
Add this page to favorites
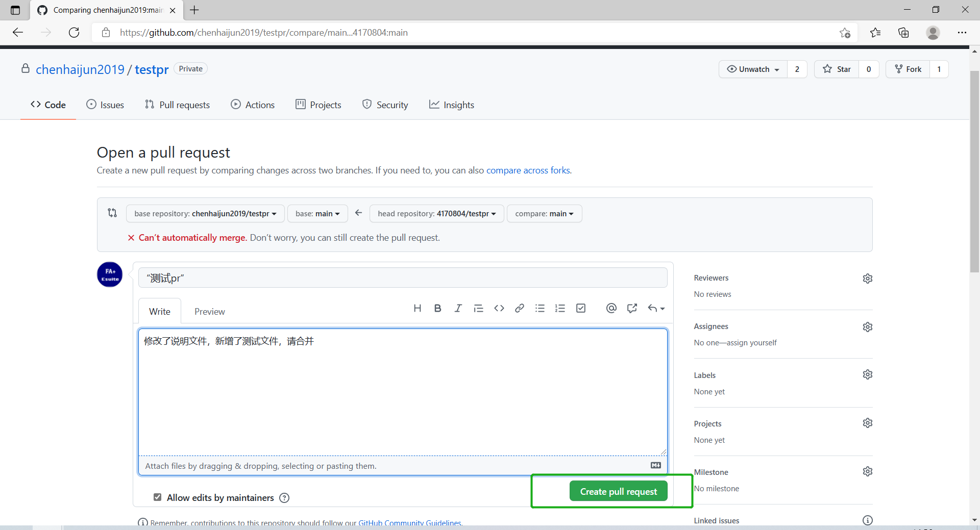point(845,33)
